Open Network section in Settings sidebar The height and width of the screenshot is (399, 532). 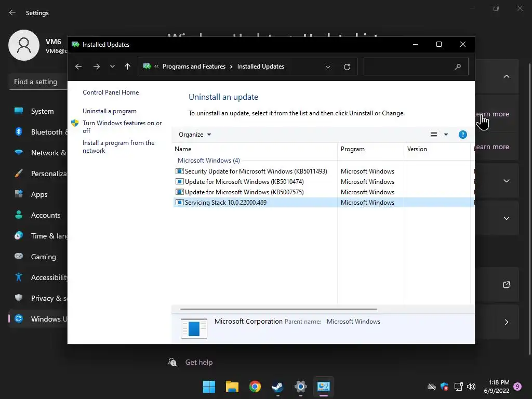tap(38, 153)
